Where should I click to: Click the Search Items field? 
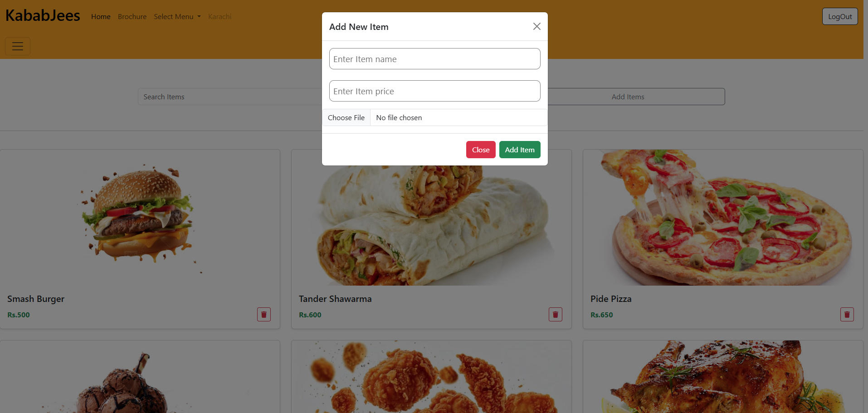click(x=230, y=97)
